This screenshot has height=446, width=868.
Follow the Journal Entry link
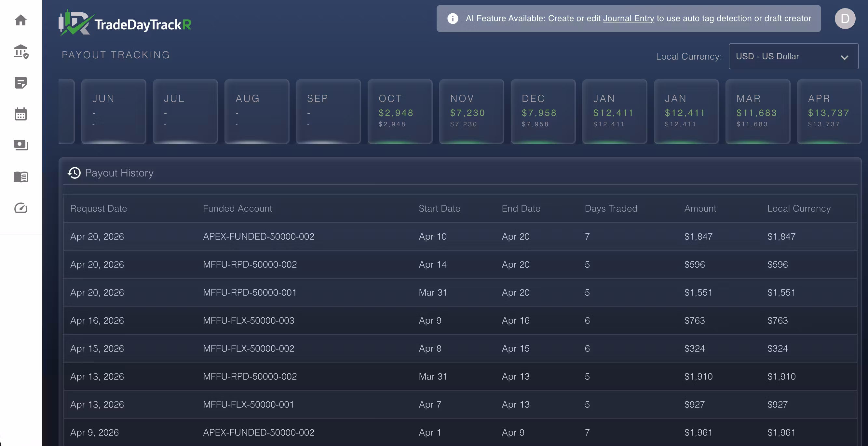pyautogui.click(x=629, y=19)
